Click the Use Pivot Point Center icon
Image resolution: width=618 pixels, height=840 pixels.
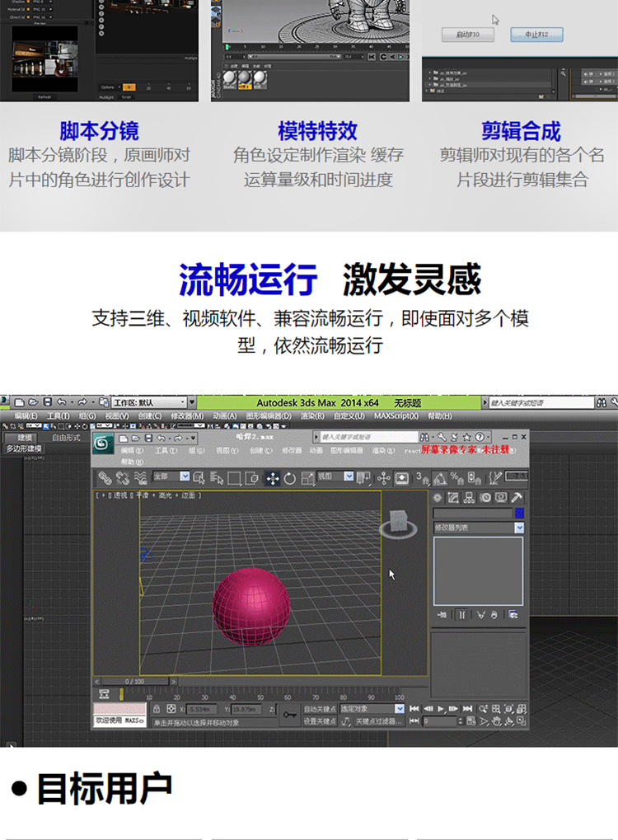click(x=364, y=478)
